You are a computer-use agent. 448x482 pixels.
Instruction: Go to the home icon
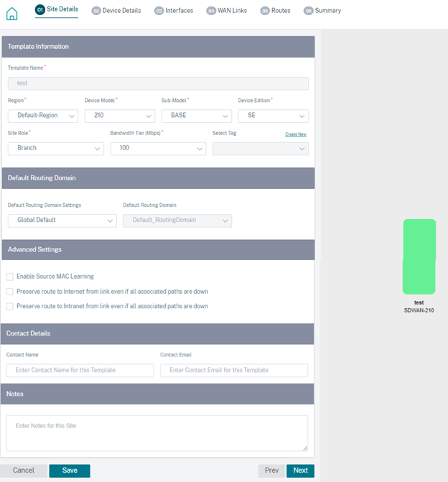point(12,14)
